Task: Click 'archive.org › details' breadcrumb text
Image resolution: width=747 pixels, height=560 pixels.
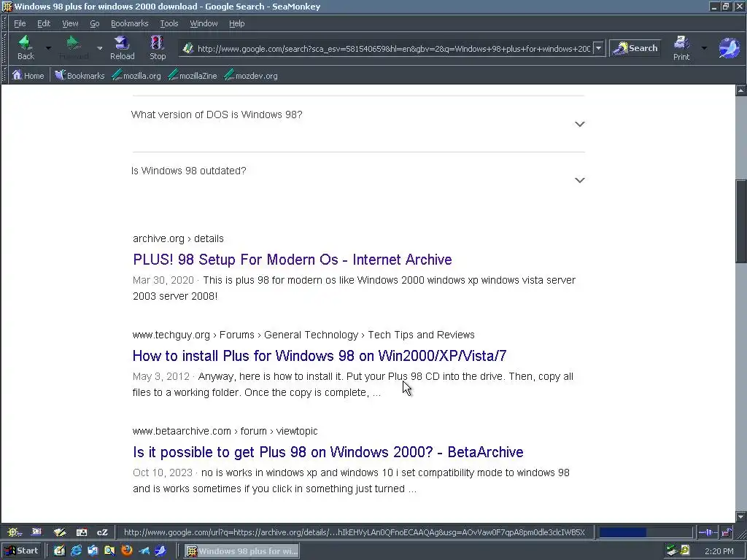Action: [178, 238]
